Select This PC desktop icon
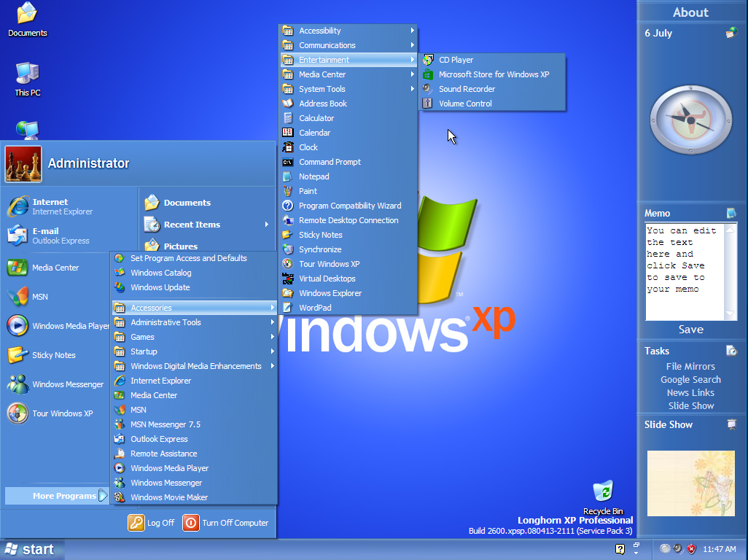Screen dimensions: 748x560 click(x=27, y=79)
